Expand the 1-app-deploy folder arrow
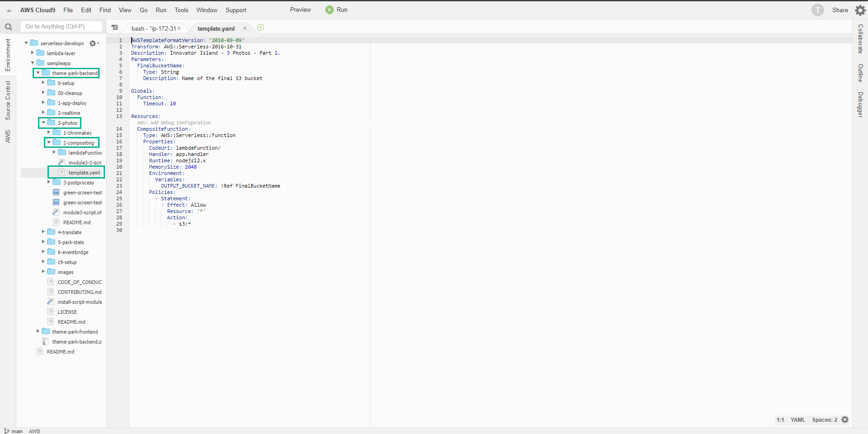This screenshot has width=868, height=434. tap(43, 103)
